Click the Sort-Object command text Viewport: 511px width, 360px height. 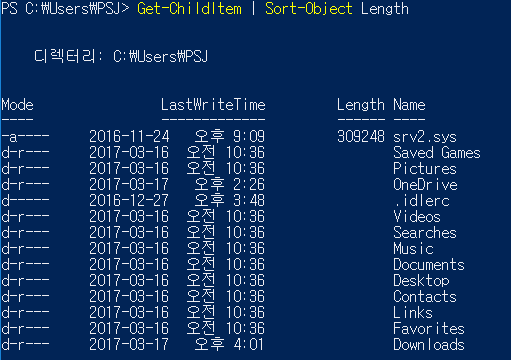(308, 9)
